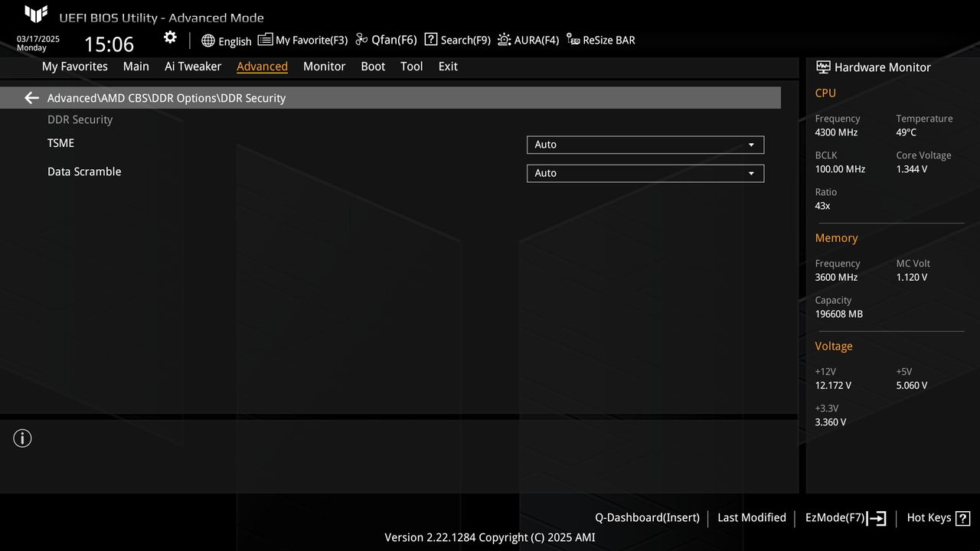Open Q-Dashboard(Insert)
Image resolution: width=980 pixels, height=551 pixels.
click(x=648, y=518)
